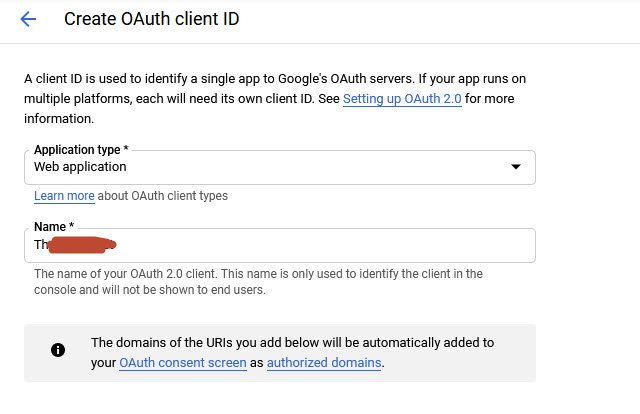Click the 'The name of your OAuth 2.0 client' hint
The image size is (640, 414).
pos(258,282)
